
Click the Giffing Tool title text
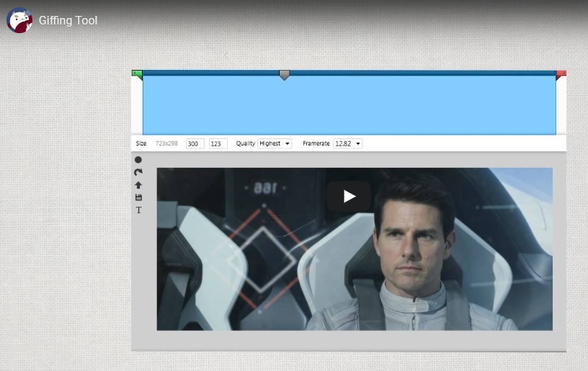click(x=68, y=20)
